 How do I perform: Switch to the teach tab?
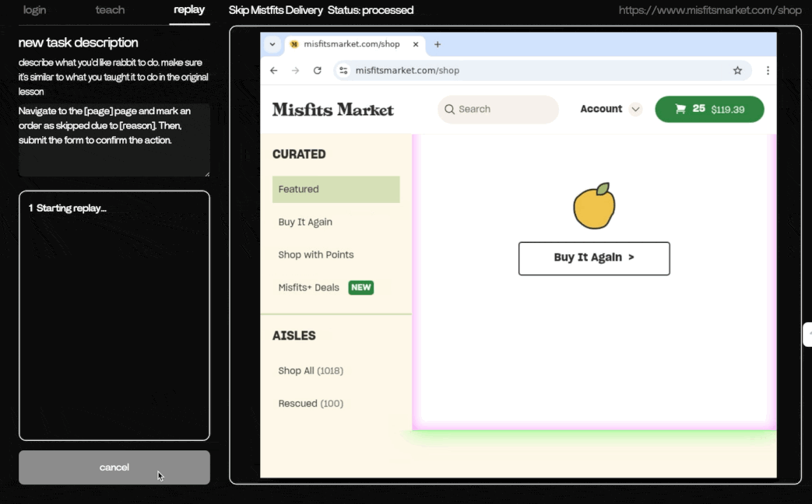pos(110,10)
